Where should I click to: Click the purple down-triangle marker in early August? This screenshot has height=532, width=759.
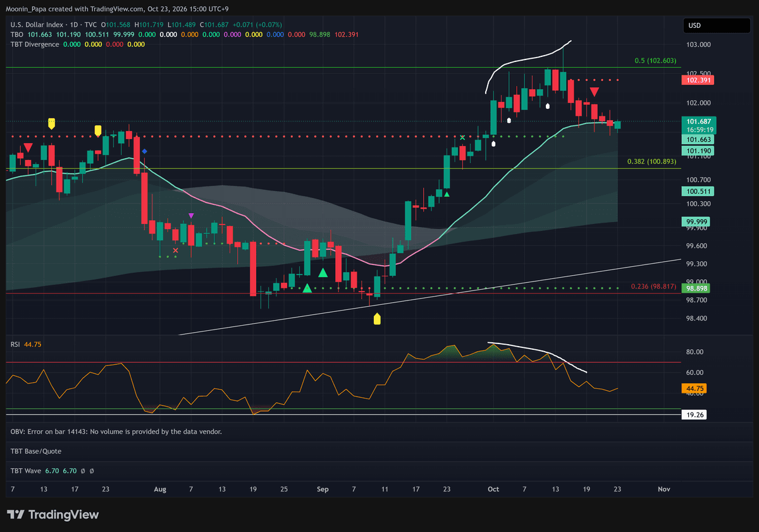click(x=192, y=216)
